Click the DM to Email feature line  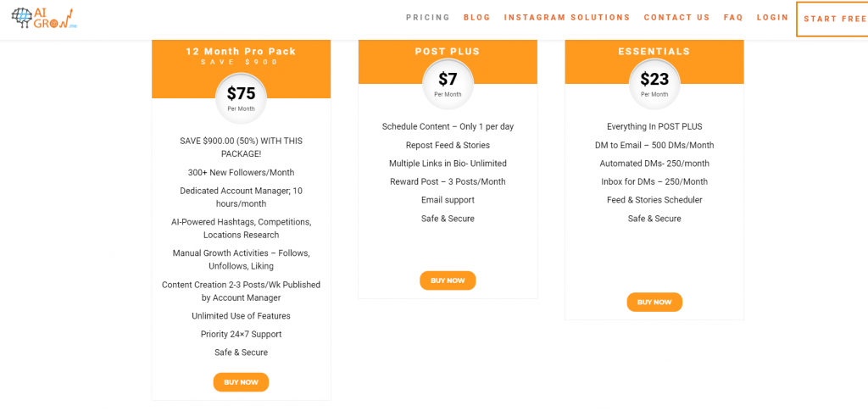(654, 145)
